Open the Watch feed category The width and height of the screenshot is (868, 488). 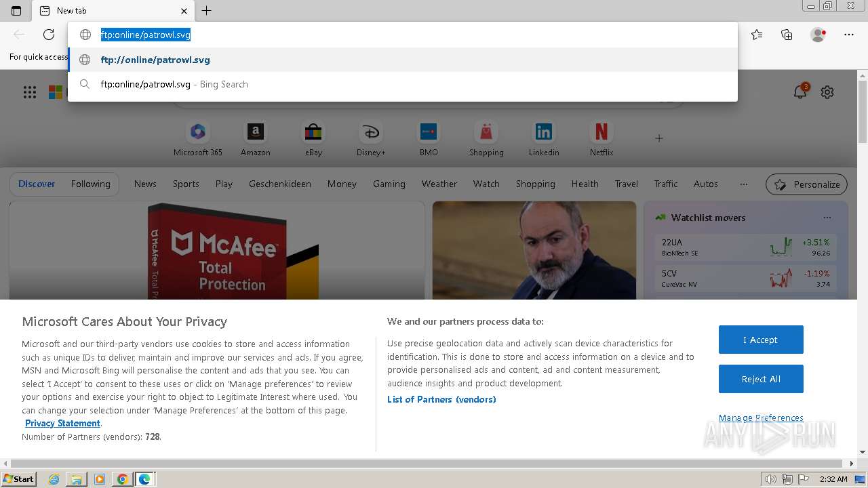tap(486, 184)
